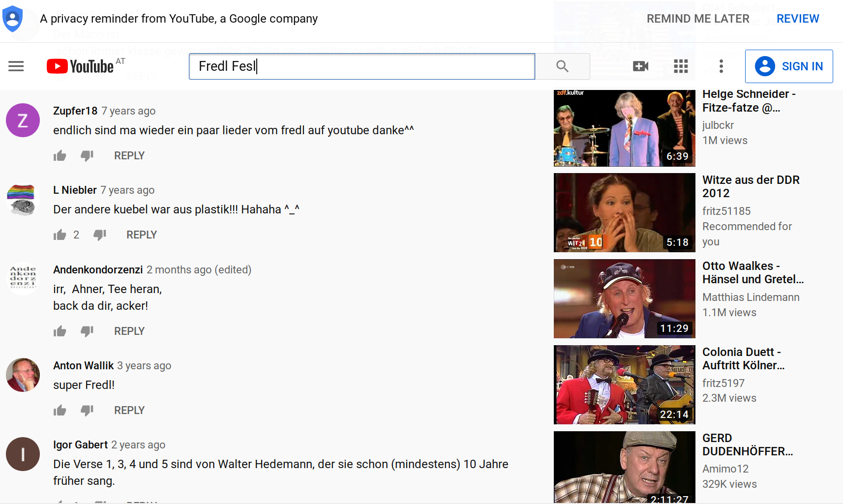Open Zupfer18's purple avatar

click(x=23, y=120)
